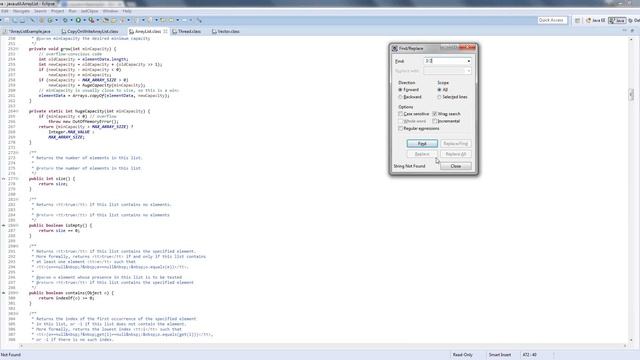The image size is (640, 360).
Task: Click the Vector.class tab file icon
Action: 214,31
